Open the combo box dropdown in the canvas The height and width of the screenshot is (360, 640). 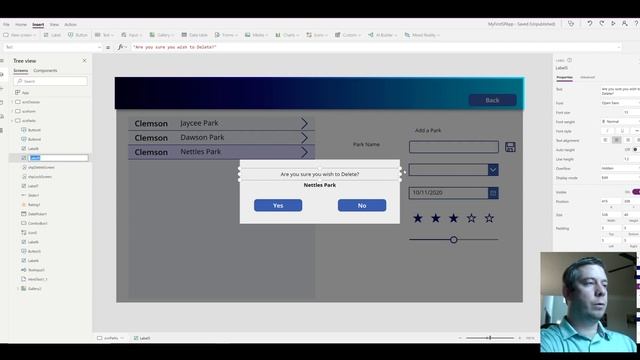pyautogui.click(x=493, y=170)
